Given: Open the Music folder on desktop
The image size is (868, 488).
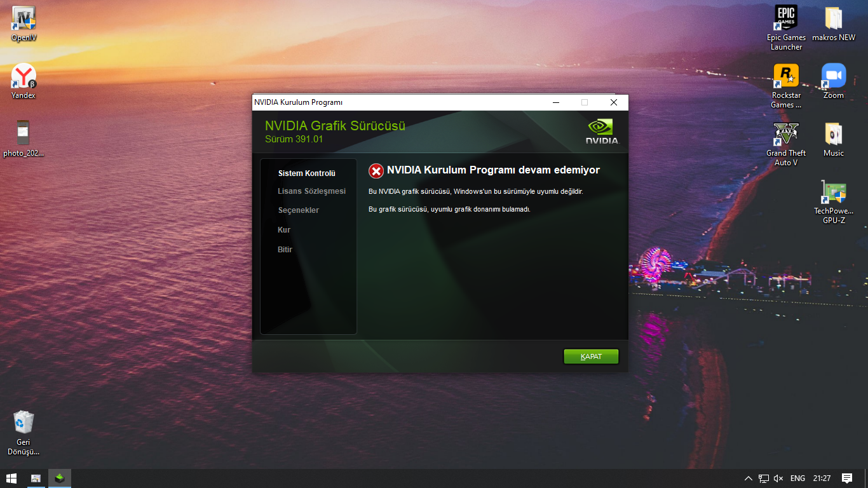Looking at the screenshot, I should click(x=834, y=139).
